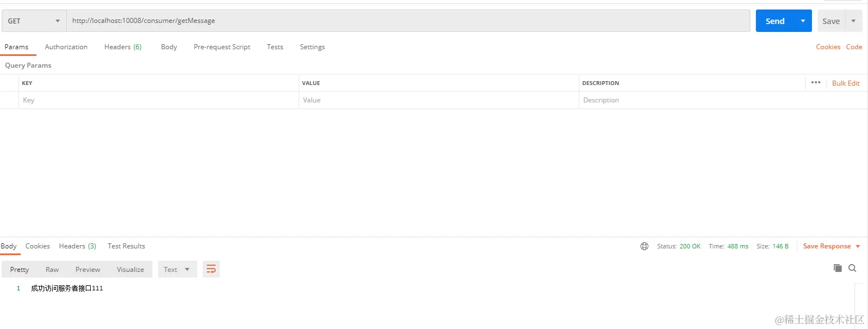The image size is (868, 329).
Task: Open the request Settings tab
Action: coord(312,47)
